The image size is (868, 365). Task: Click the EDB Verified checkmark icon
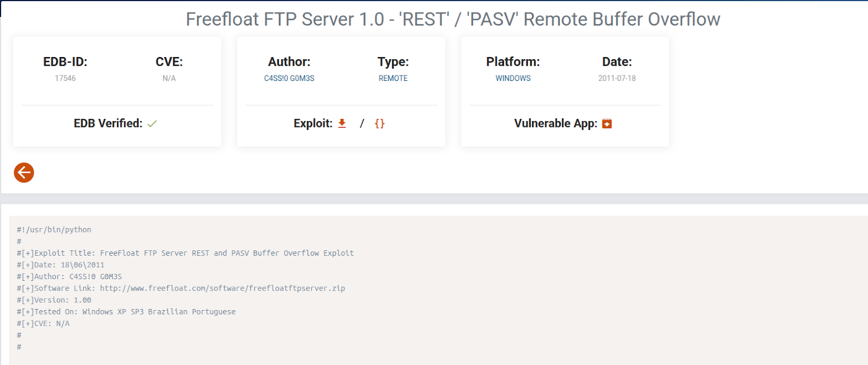click(152, 124)
